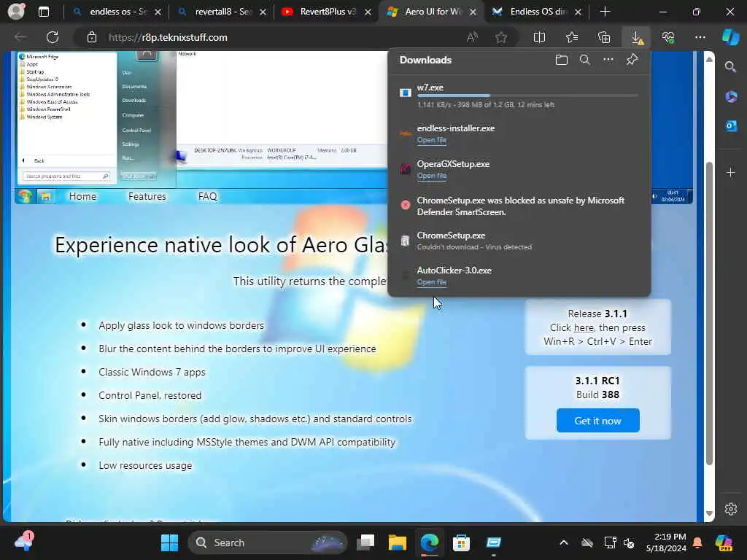This screenshot has width=747, height=560.
Task: Open Task View on the taskbar
Action: [x=366, y=542]
